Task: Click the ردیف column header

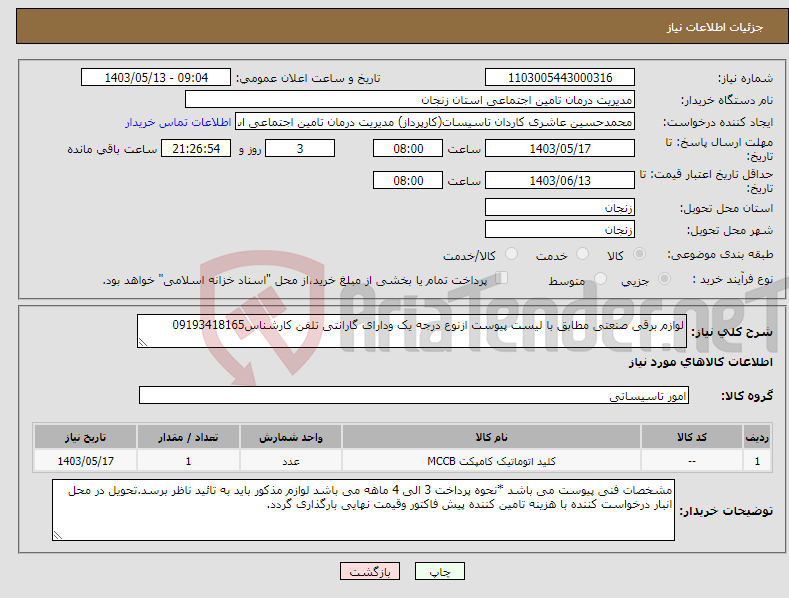Action: pos(757,437)
